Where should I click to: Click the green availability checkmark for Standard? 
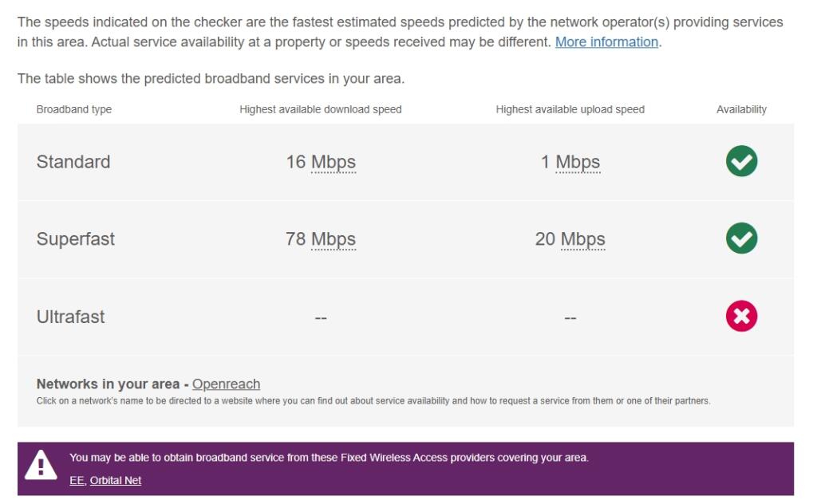pos(740,161)
